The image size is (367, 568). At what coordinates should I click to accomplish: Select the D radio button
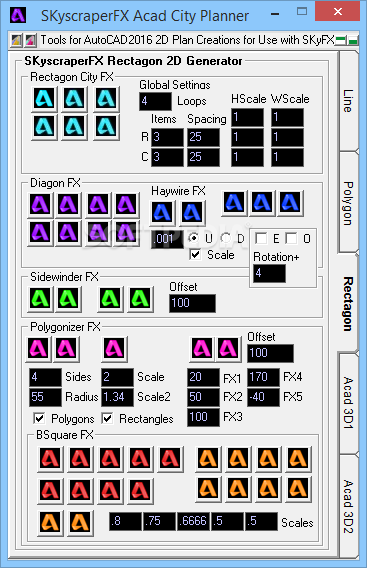(226, 238)
